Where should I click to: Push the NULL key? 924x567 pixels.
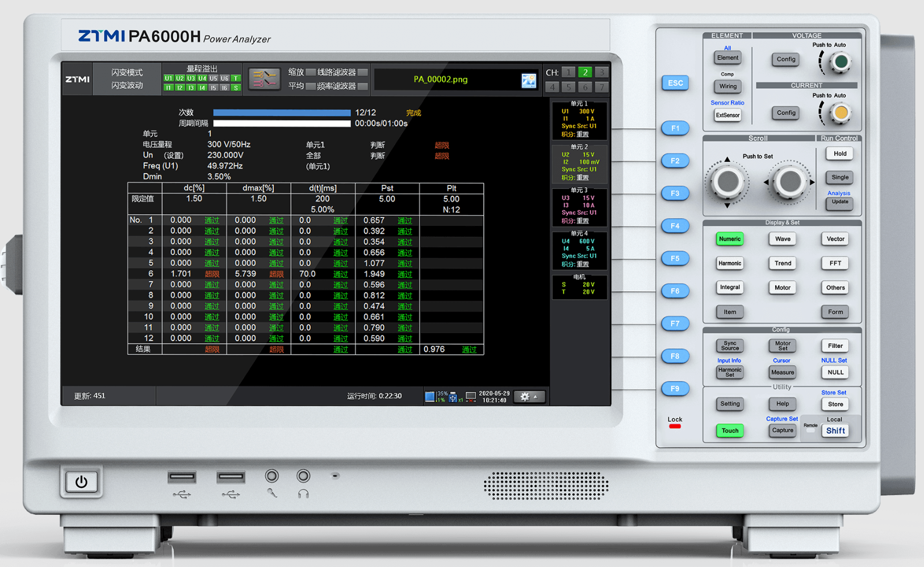point(835,372)
